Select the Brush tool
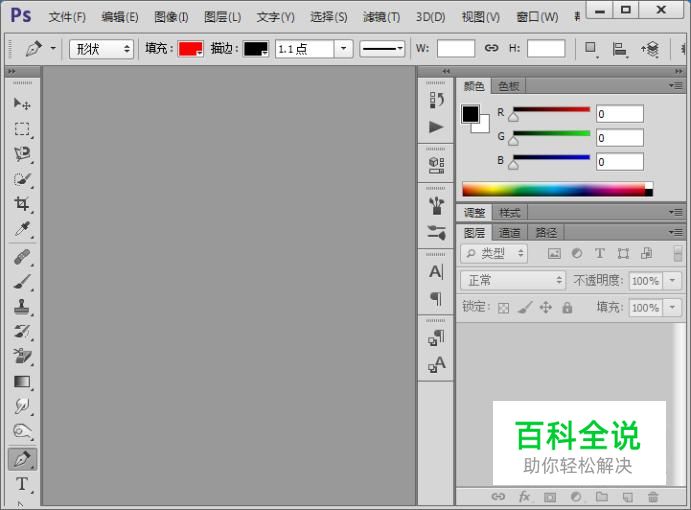Image resolution: width=691 pixels, height=510 pixels. [22, 282]
